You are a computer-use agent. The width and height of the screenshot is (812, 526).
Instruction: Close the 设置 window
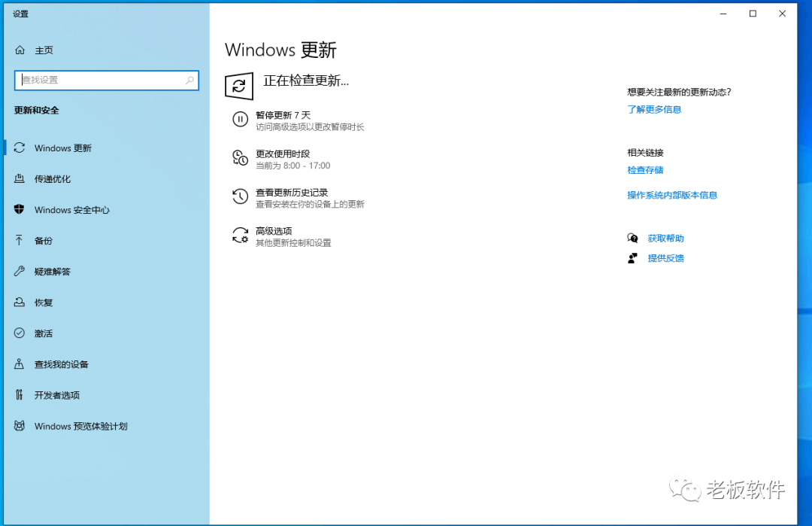pyautogui.click(x=782, y=14)
